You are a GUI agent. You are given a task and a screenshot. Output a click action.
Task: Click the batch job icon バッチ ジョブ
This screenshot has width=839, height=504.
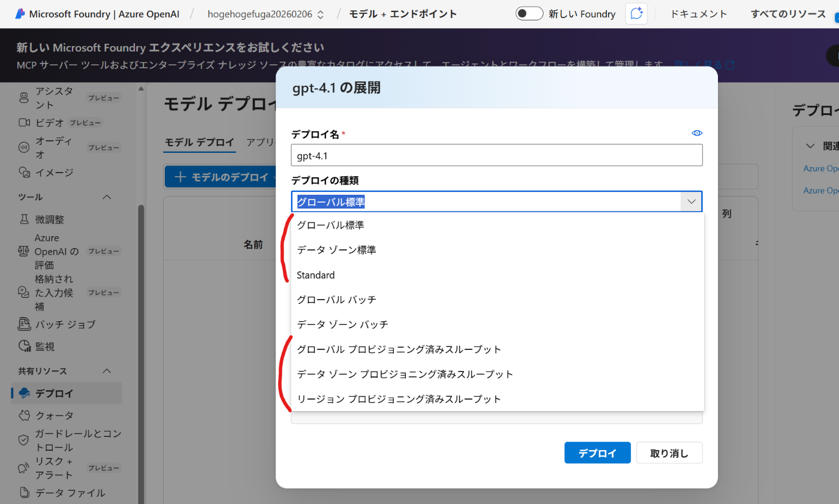coord(24,324)
